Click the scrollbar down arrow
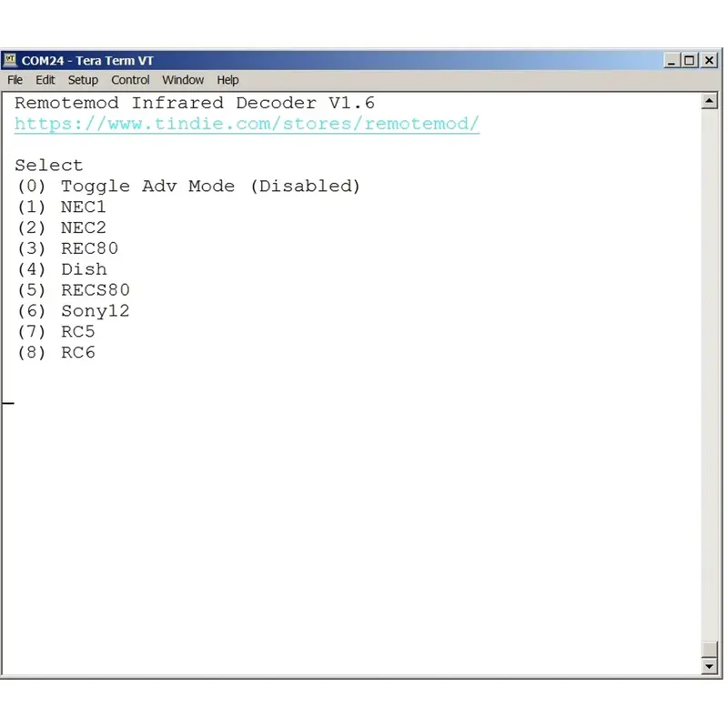 (x=710, y=667)
